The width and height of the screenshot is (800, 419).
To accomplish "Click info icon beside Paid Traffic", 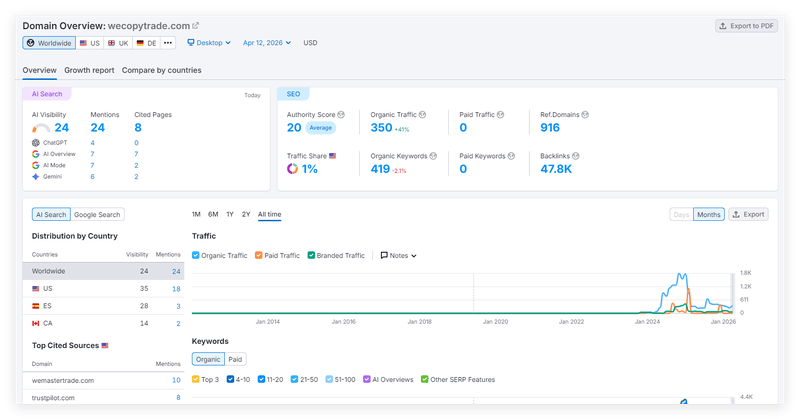I will point(501,115).
